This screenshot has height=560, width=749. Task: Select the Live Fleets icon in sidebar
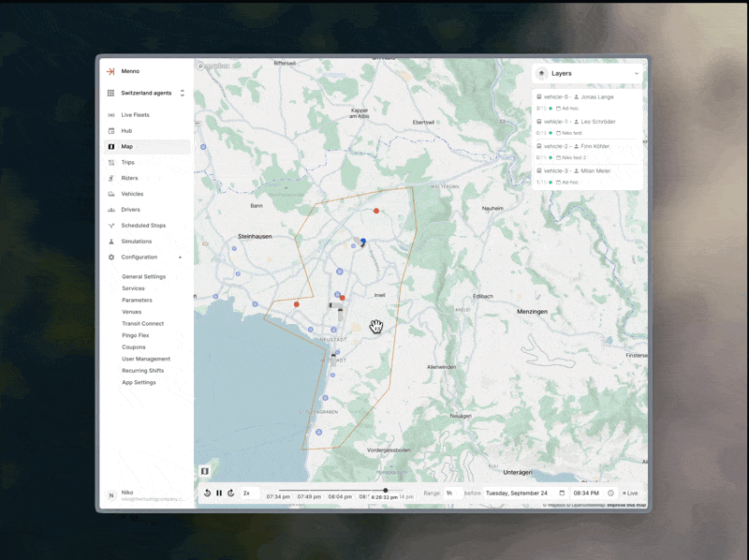click(x=111, y=114)
